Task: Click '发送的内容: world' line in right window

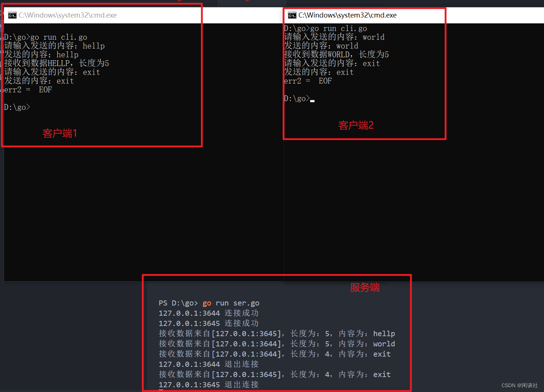Action: [x=321, y=46]
